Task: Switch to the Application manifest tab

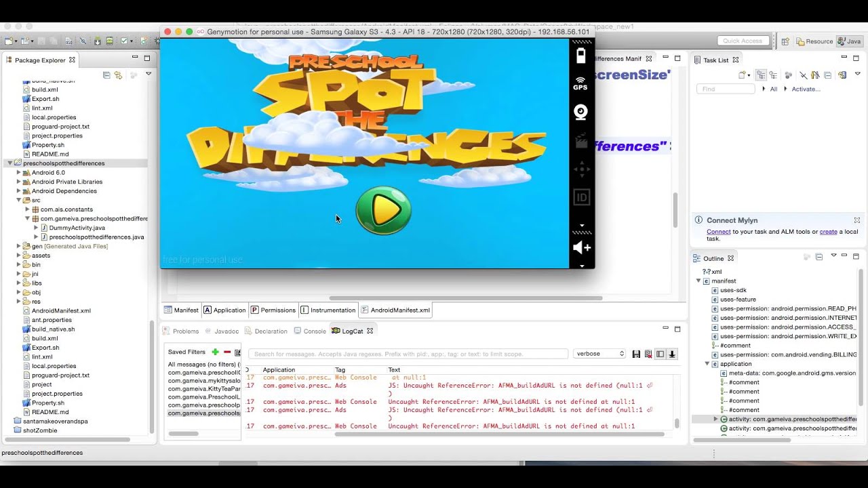Action: pos(224,310)
